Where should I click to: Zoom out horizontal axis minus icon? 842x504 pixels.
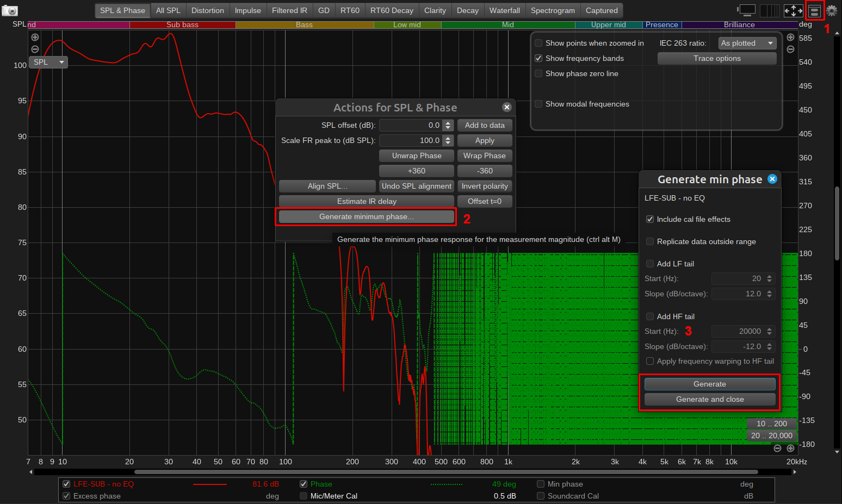[777, 448]
